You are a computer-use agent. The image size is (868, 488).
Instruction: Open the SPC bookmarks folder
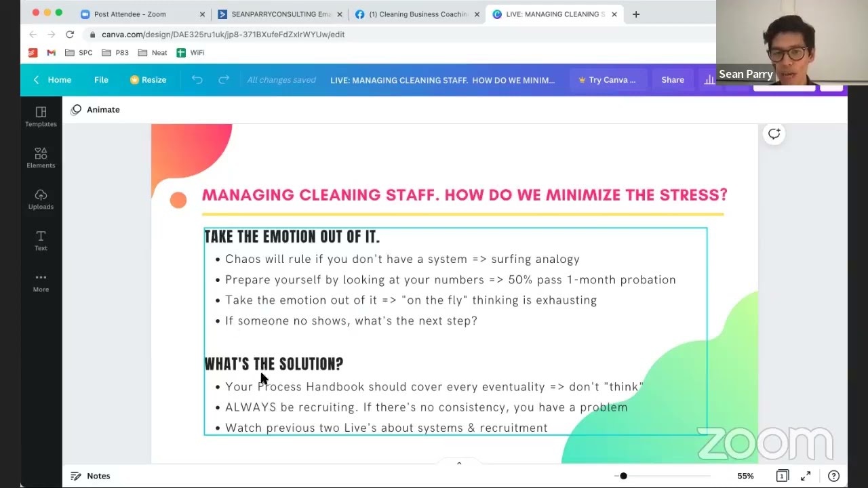[79, 52]
